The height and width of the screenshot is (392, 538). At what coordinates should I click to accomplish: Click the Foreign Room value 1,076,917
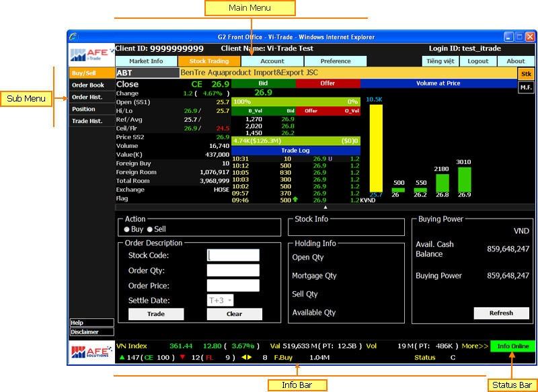(x=215, y=172)
